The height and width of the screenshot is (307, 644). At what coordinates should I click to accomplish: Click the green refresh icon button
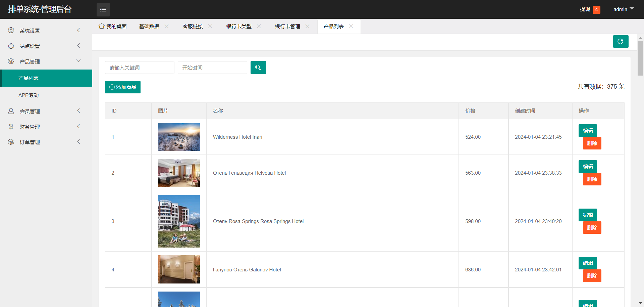coord(621,41)
